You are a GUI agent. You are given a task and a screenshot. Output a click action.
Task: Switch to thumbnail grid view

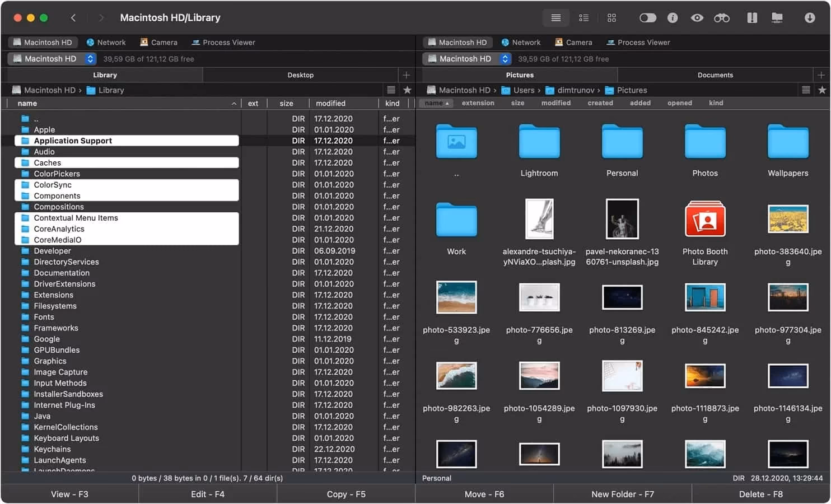click(611, 17)
